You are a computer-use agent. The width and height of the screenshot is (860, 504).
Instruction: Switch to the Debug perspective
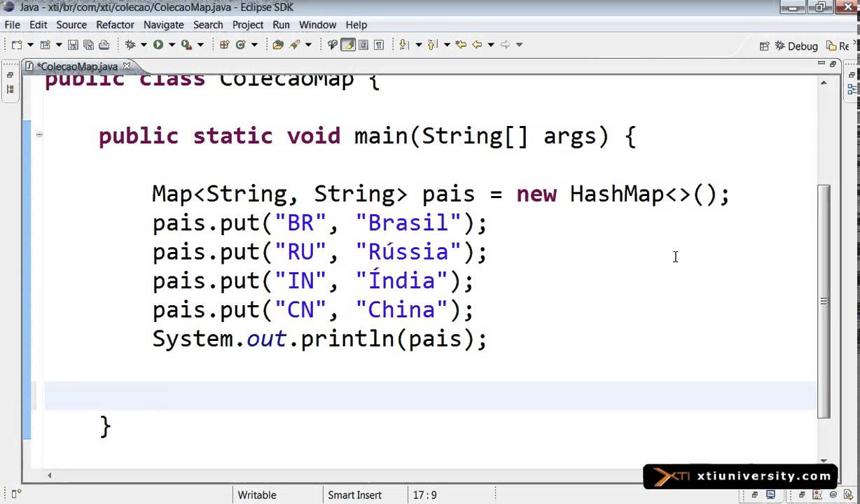click(x=796, y=46)
